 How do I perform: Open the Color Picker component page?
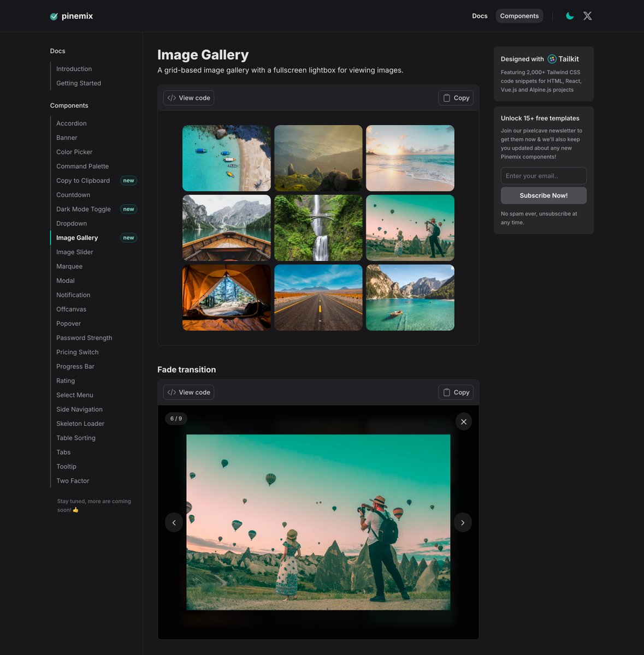(74, 152)
